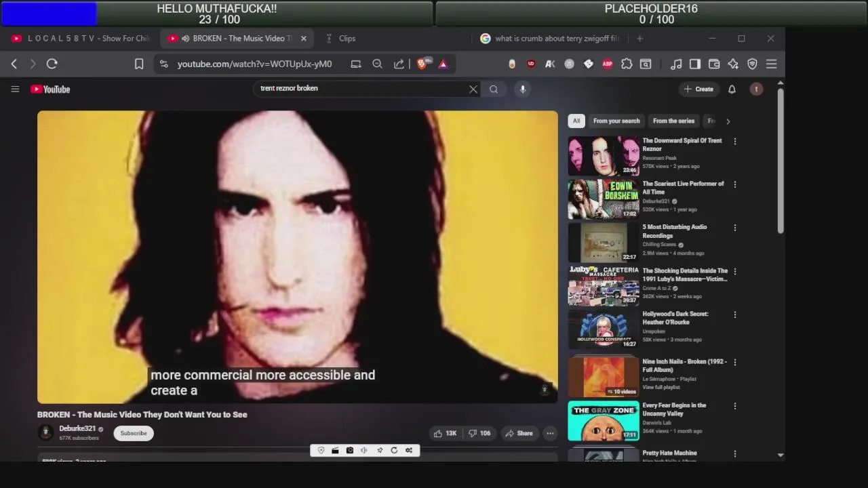This screenshot has height=488, width=868.
Task: Click the settings gears in floating toolbar
Action: pos(409,450)
